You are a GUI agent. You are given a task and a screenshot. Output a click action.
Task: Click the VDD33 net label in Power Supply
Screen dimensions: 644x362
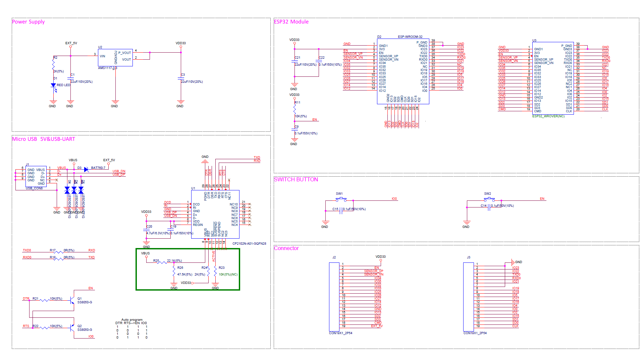[x=180, y=43]
